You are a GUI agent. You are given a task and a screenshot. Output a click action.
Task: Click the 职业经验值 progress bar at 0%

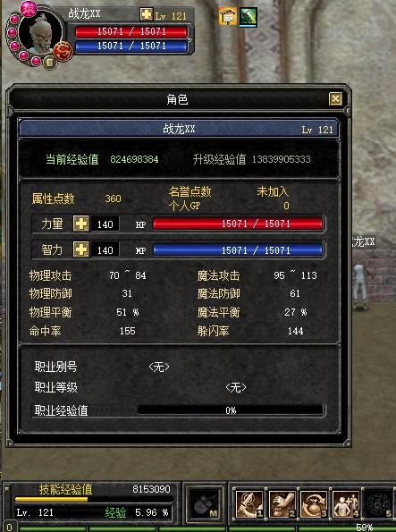[x=231, y=410]
